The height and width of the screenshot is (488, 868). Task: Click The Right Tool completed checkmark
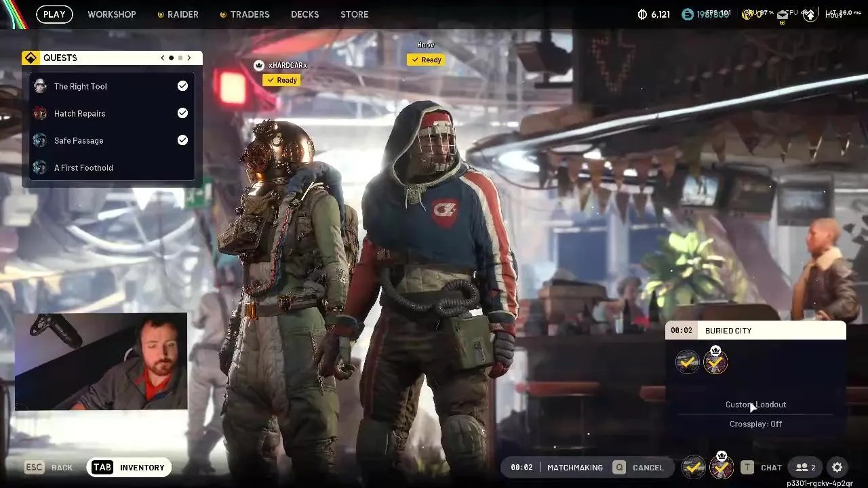pos(182,86)
